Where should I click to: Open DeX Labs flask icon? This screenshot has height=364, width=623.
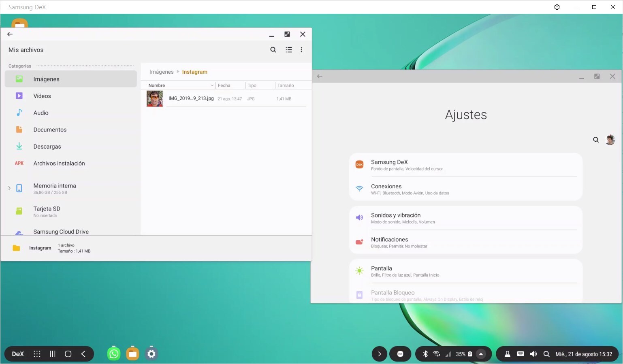pos(507,354)
